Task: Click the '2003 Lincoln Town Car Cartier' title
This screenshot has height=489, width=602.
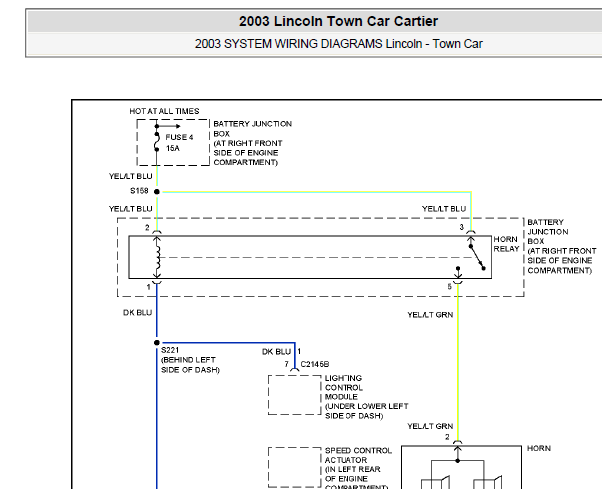Action: tap(338, 21)
